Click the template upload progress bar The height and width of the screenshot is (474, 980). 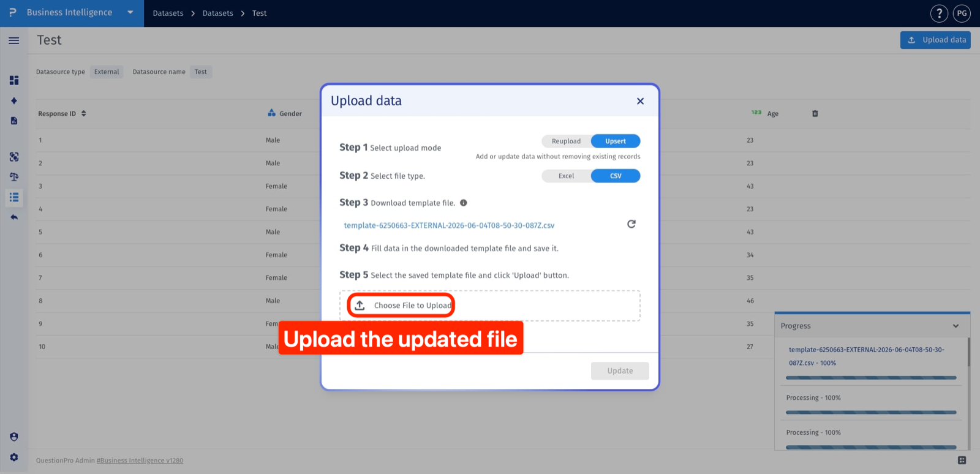click(871, 378)
